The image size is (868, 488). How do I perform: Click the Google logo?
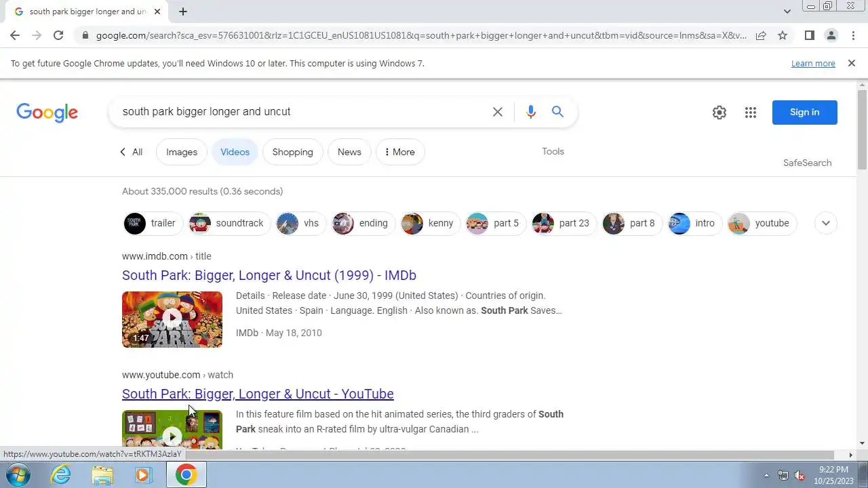(47, 113)
